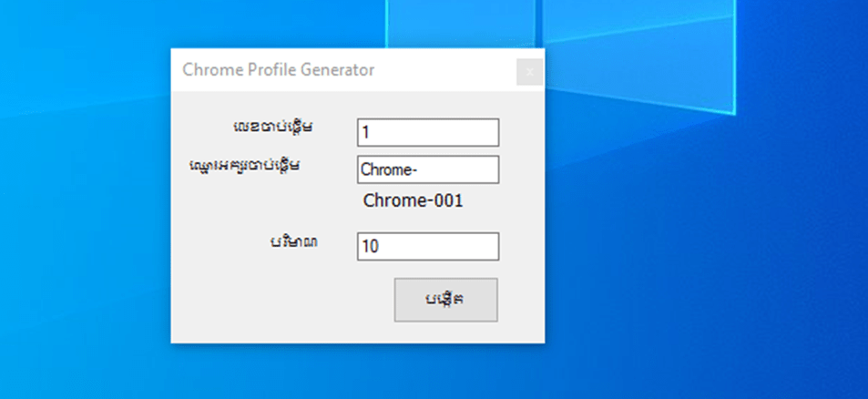Click the ឈ្មោះអក្សរចាប់ផ្តើម label
Image resolution: width=868 pixels, height=399 pixels.
click(244, 166)
